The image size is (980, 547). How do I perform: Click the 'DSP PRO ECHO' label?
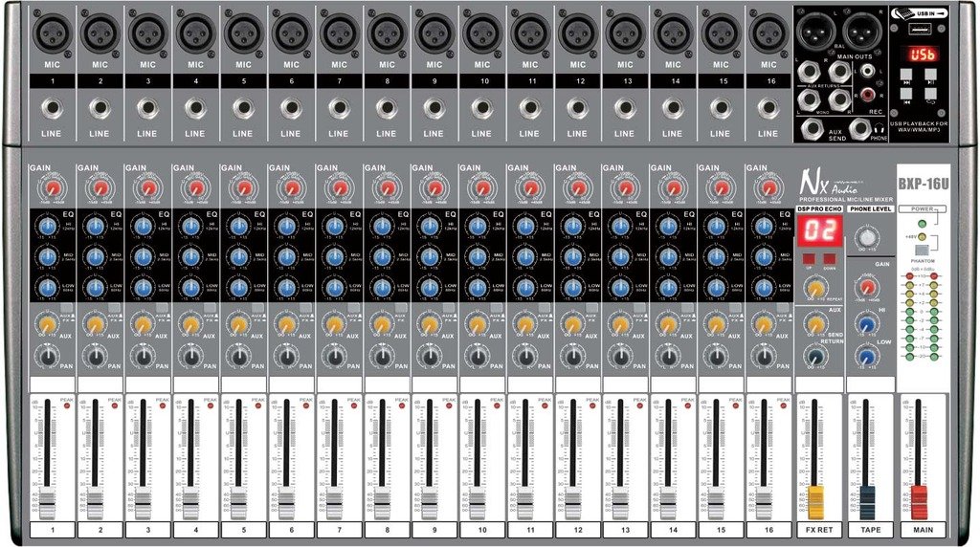tap(819, 208)
